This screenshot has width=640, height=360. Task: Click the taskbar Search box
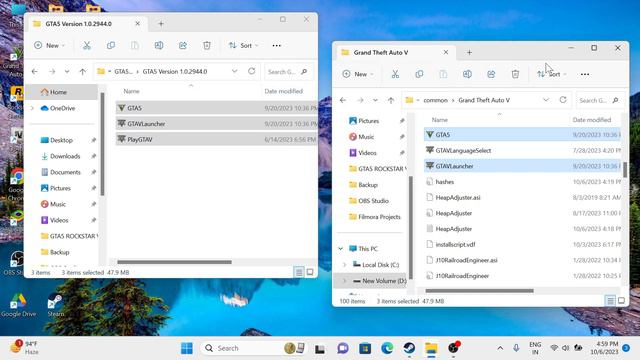253,348
